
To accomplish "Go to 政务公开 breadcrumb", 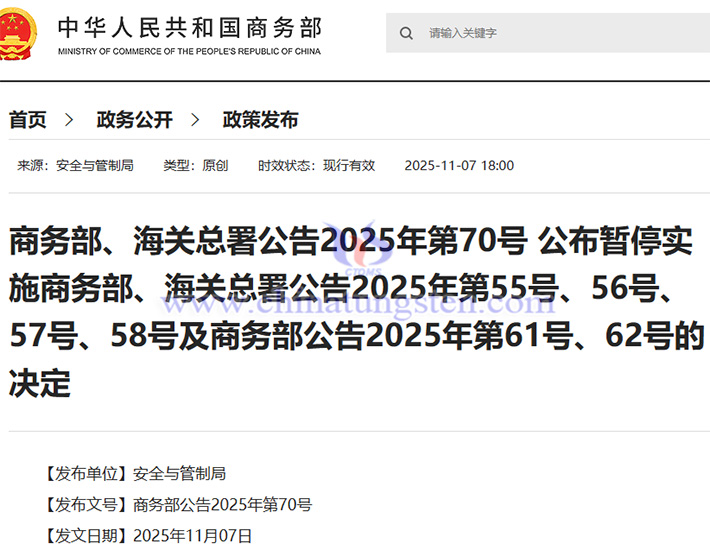I will tap(134, 120).
